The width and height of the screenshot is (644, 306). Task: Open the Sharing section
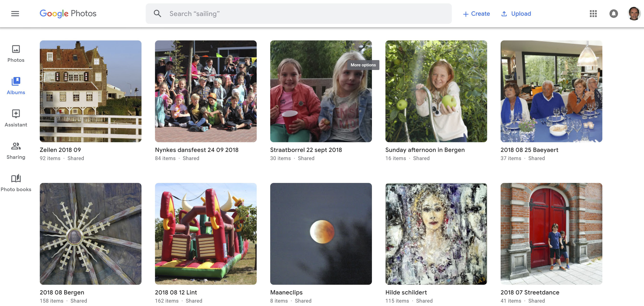click(x=16, y=150)
